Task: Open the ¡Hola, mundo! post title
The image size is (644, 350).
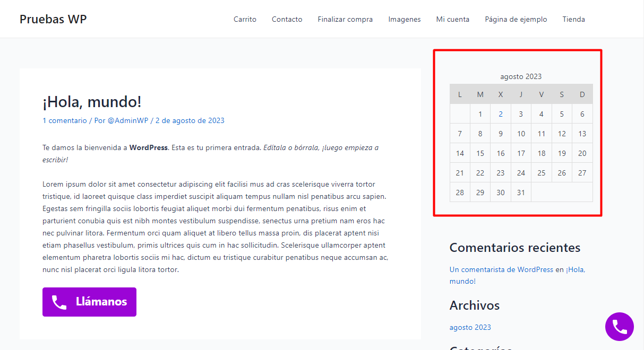Action: pyautogui.click(x=92, y=102)
